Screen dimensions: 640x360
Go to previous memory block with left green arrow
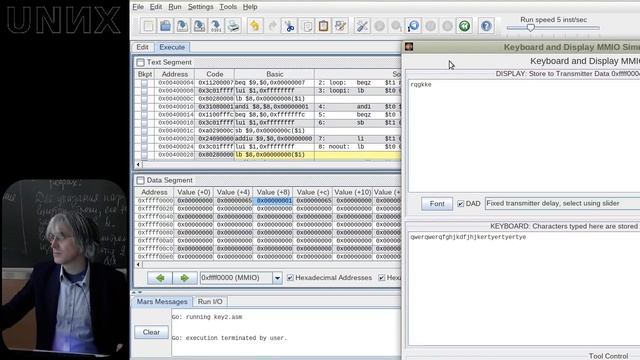click(160, 278)
